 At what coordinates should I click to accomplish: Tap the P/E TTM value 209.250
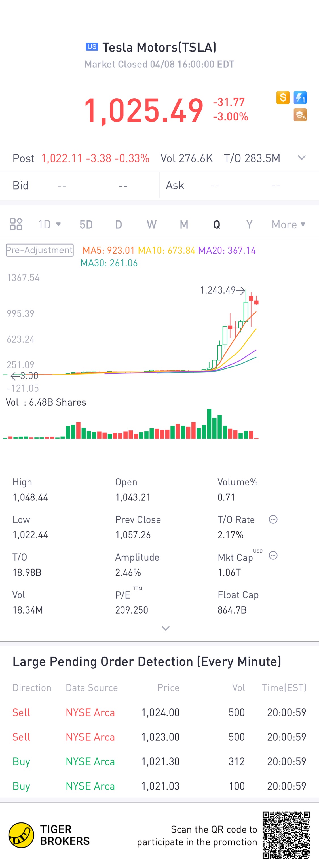(132, 610)
